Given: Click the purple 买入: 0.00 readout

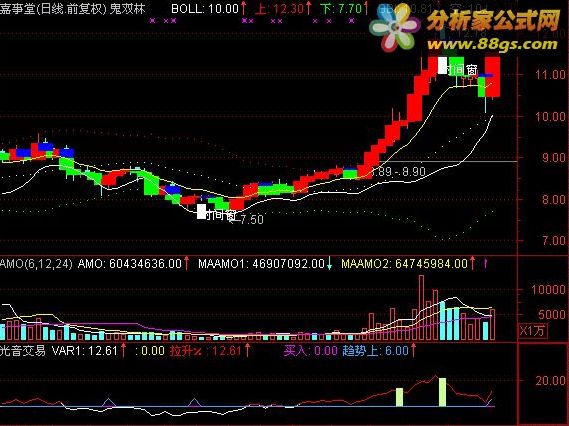Looking at the screenshot, I should click(311, 351).
